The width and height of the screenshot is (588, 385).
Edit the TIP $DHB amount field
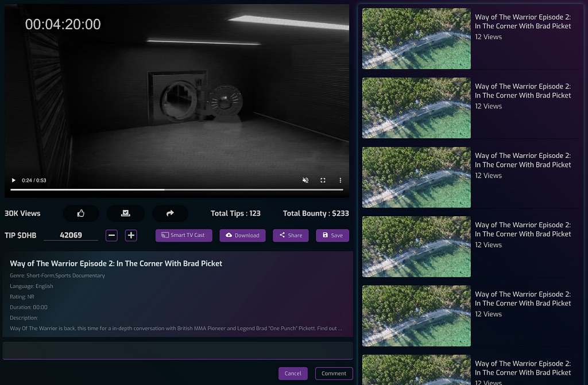coord(71,235)
